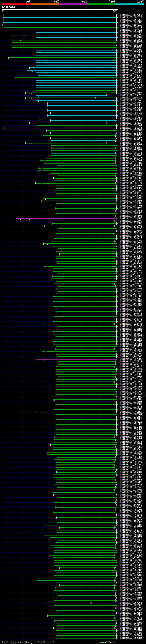Image resolution: width=146 pixels, height=644 pixels.
Task: Open hit UniRef100_C6TEM0
Action: click(131, 22)
